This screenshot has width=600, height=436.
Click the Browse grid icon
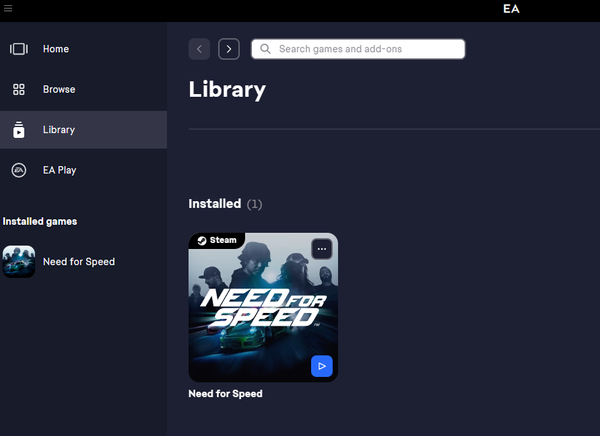[x=19, y=89]
